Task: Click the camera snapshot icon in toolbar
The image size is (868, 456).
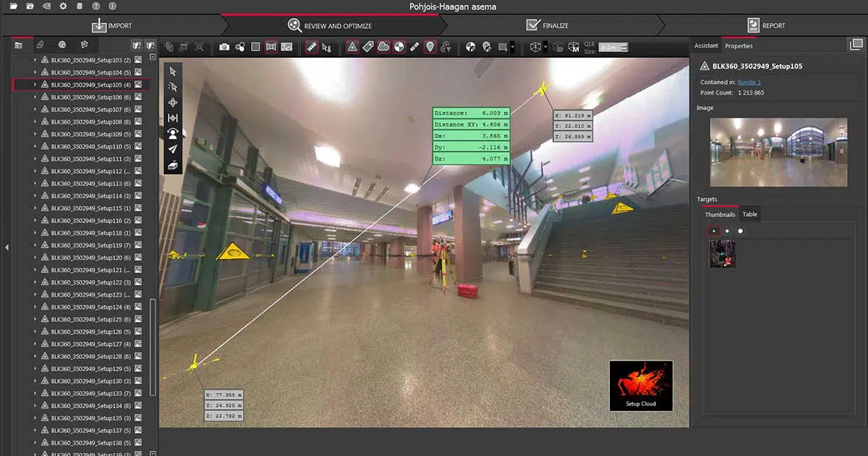Action: point(224,47)
